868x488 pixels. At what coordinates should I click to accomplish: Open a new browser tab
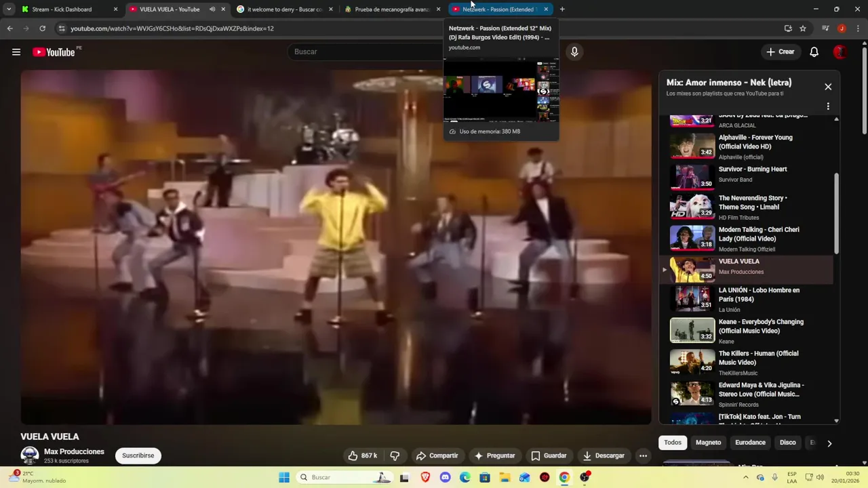(562, 9)
